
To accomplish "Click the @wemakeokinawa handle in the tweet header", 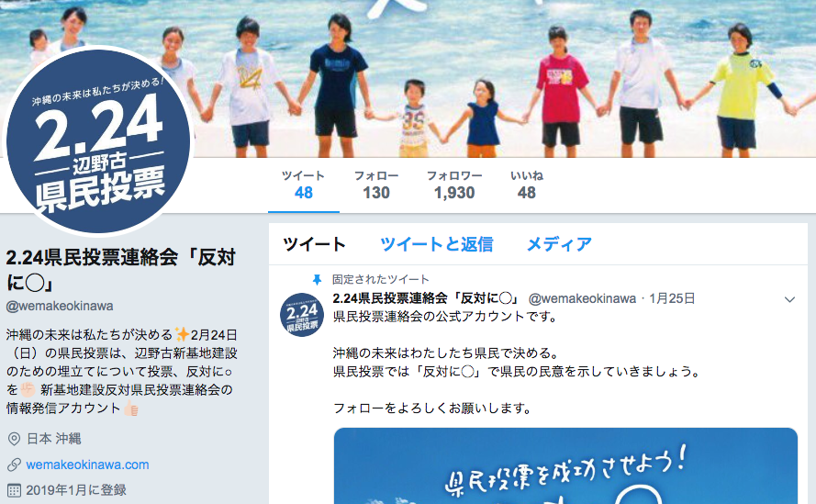I will (582, 298).
